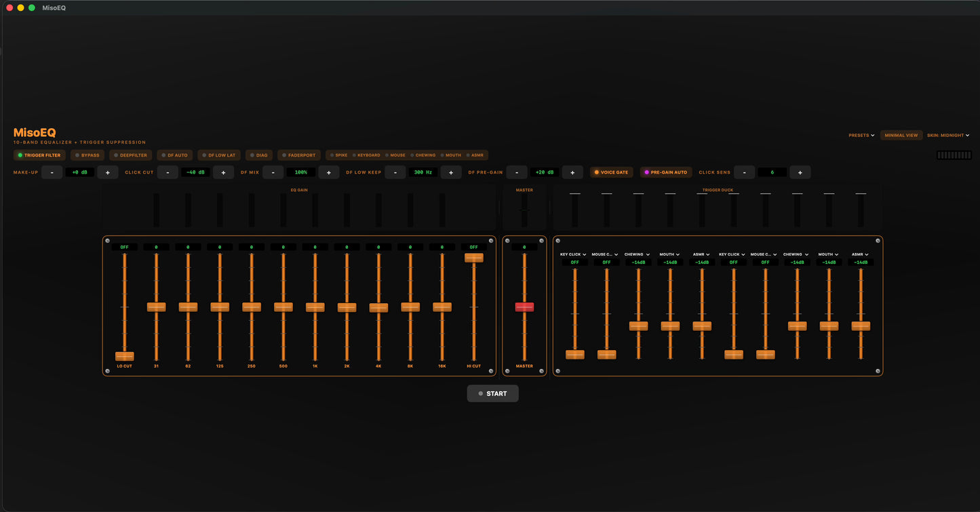
Task: Enable the DF AUTO option
Action: [x=175, y=155]
